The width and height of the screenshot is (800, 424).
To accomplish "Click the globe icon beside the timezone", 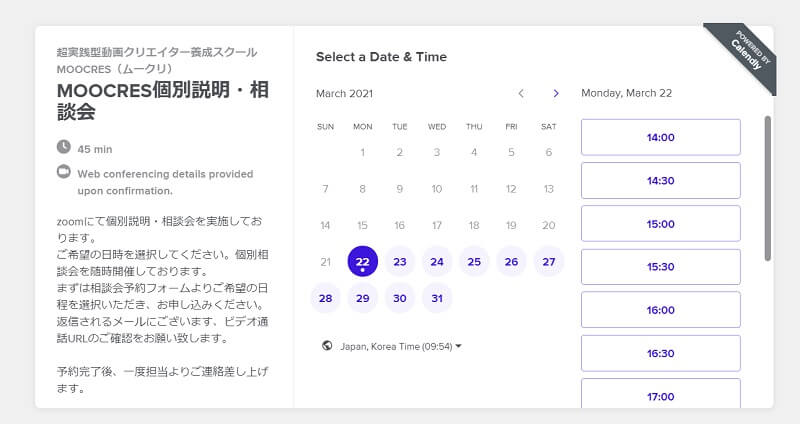I will [326, 346].
